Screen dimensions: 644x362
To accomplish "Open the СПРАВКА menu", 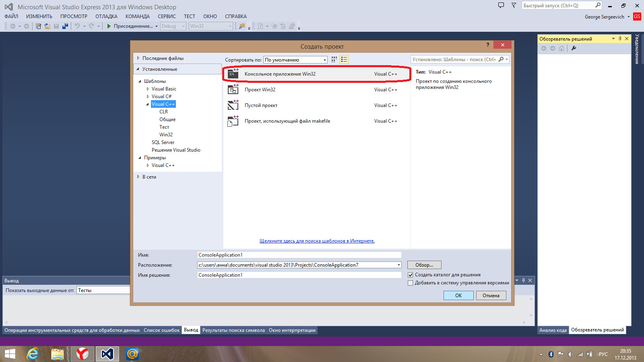I will tap(236, 16).
